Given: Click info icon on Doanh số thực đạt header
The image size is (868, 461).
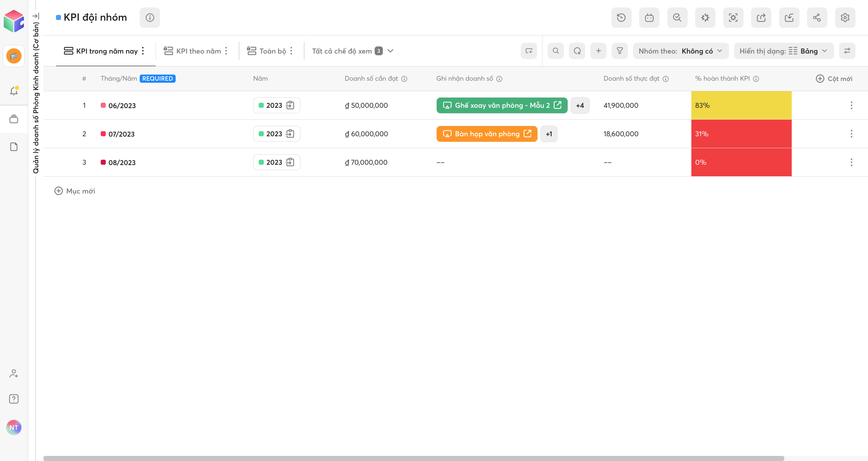Looking at the screenshot, I should point(666,79).
